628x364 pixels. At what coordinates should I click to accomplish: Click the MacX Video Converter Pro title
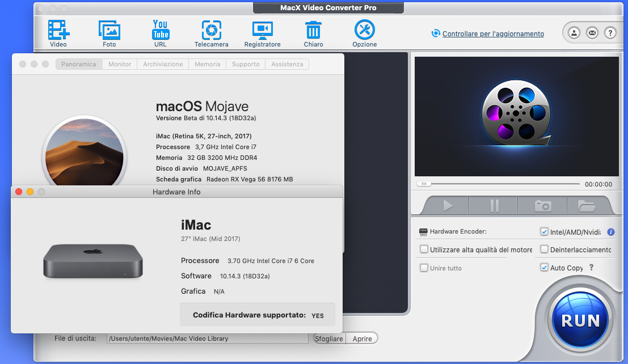(328, 7)
